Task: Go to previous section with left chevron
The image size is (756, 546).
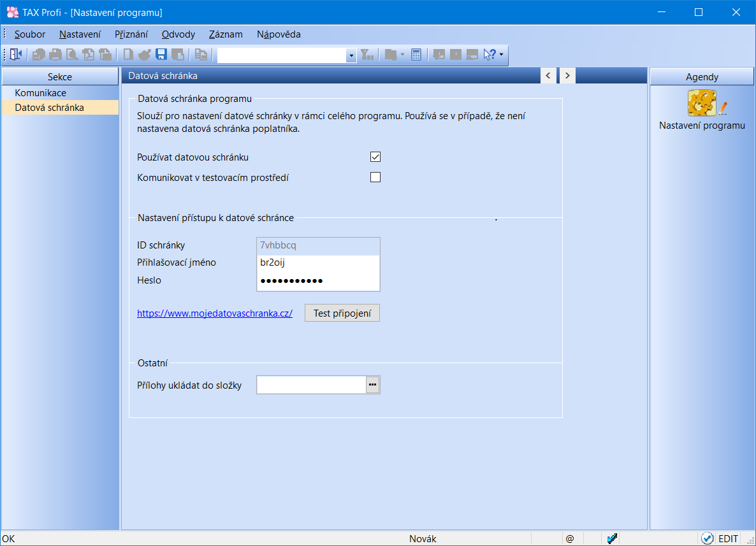Action: coord(548,76)
